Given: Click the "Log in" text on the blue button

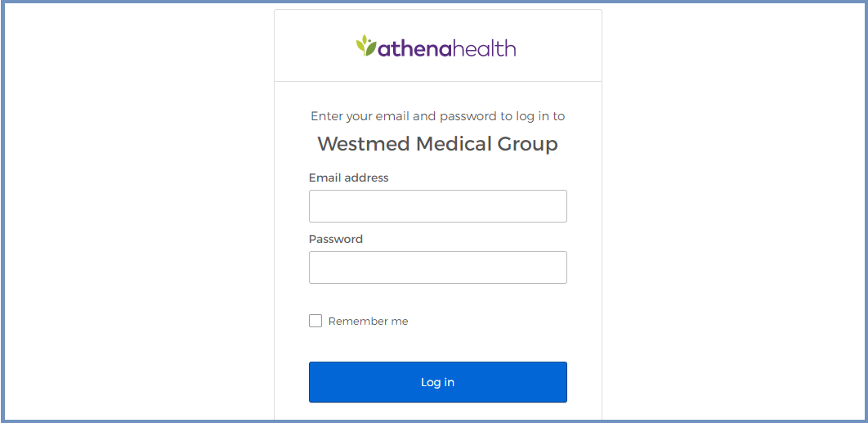Looking at the screenshot, I should point(438,383).
